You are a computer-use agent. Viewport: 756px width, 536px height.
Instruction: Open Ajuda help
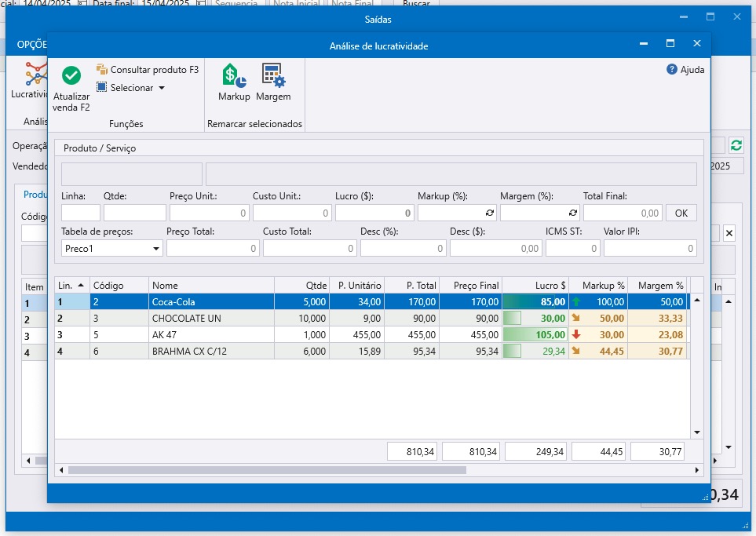click(685, 69)
